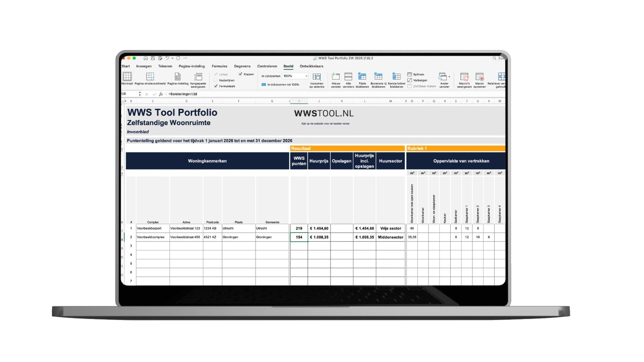Image resolution: width=644 pixels, height=362 pixels.
Task: Toggle the Koppen checkbox
Action: pos(240,74)
